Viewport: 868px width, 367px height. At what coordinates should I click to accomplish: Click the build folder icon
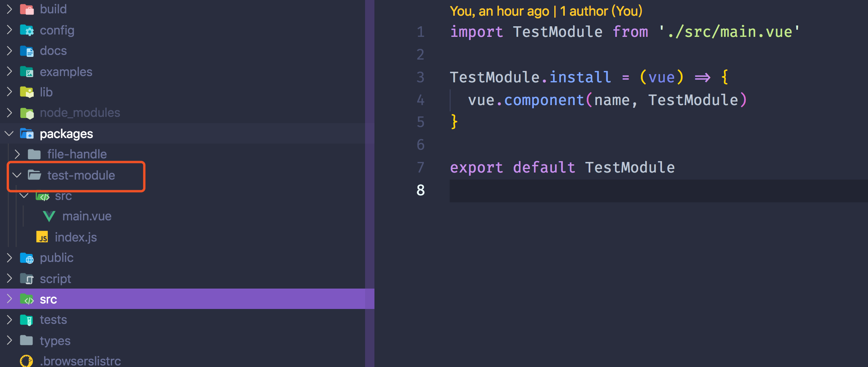pos(27,9)
